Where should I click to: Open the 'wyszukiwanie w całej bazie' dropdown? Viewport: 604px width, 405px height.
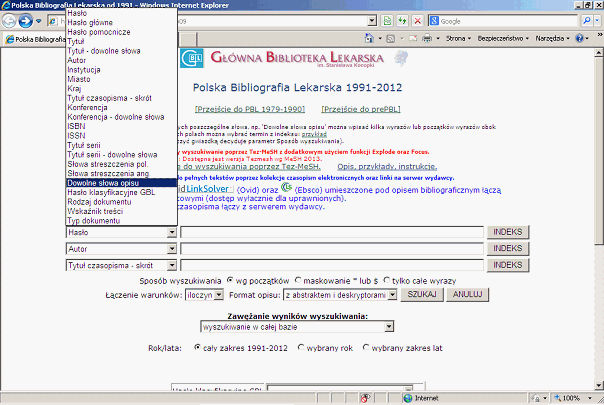[x=389, y=327]
